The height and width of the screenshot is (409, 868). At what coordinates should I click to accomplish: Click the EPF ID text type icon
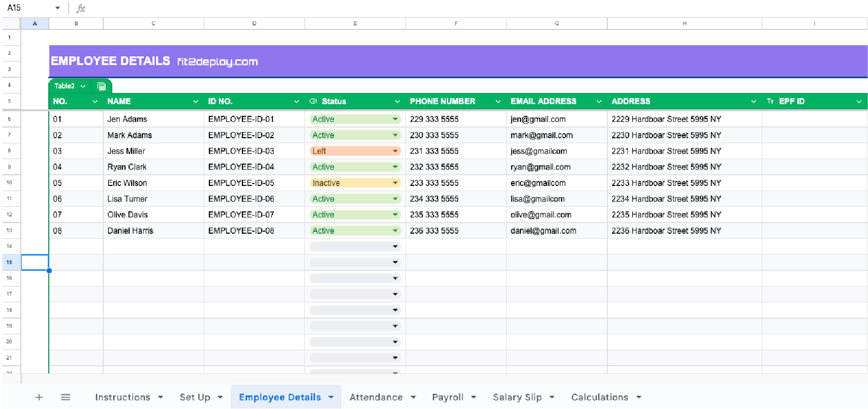click(x=770, y=101)
